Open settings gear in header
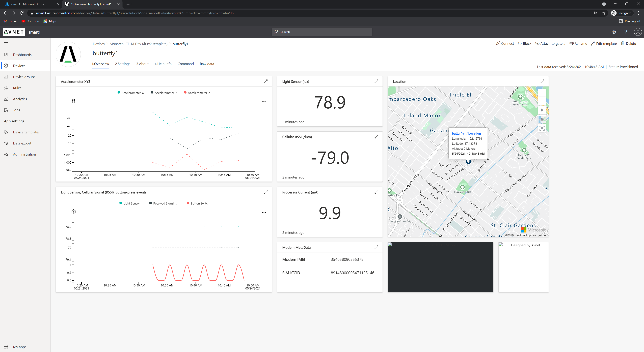644x352 pixels. (613, 32)
